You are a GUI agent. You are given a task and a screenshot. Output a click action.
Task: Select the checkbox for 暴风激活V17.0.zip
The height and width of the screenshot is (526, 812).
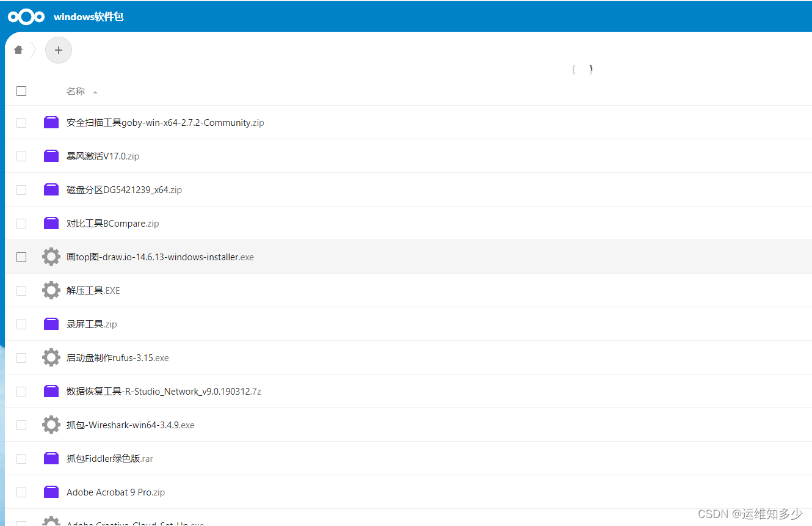point(21,156)
